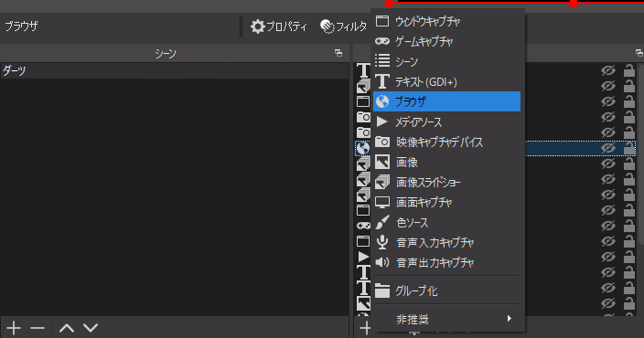Add 音声出力キャプチャ from the menu
This screenshot has height=338, width=644.
[x=446, y=262]
